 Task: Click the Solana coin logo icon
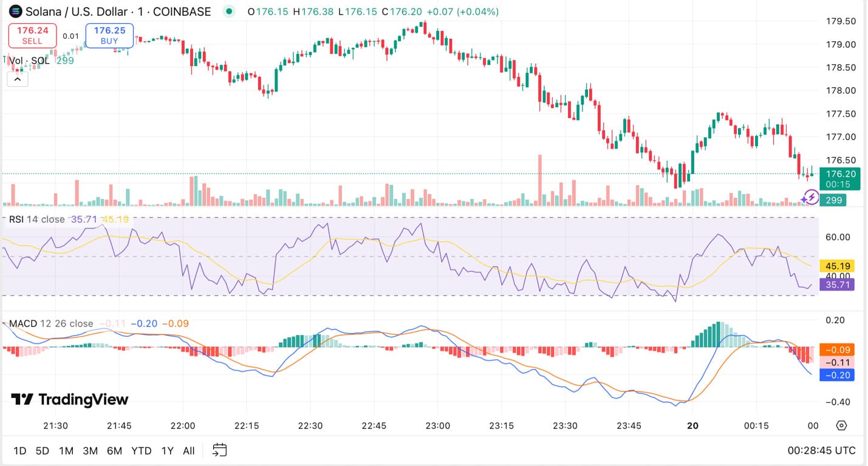point(15,12)
